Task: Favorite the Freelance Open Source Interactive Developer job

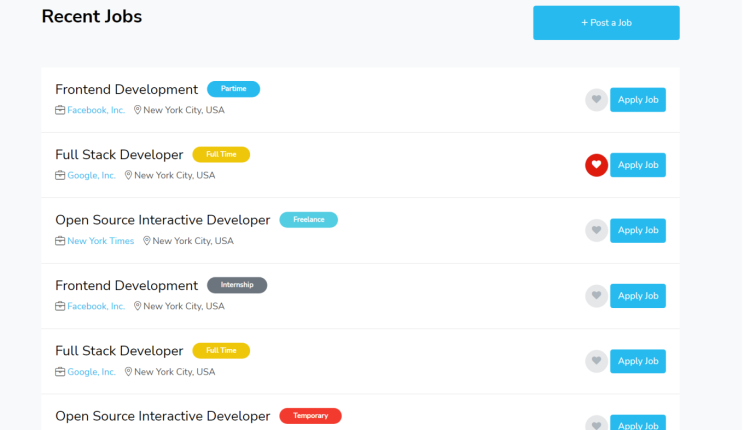Action: (596, 230)
